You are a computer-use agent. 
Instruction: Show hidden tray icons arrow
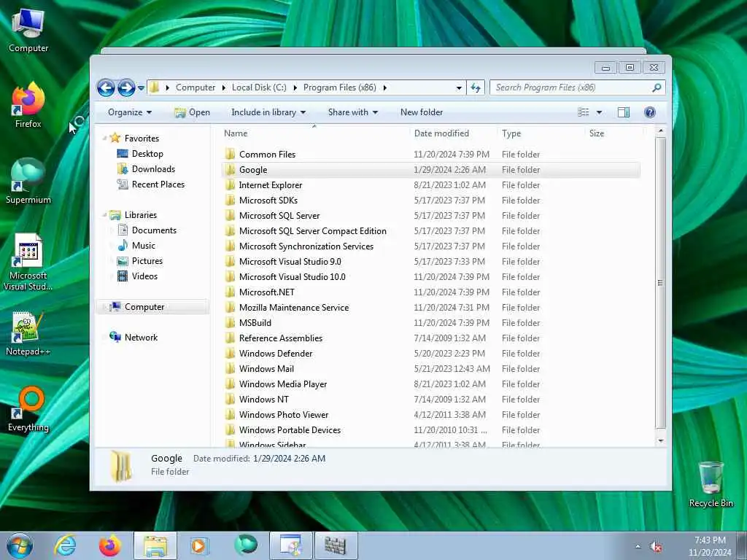point(638,546)
